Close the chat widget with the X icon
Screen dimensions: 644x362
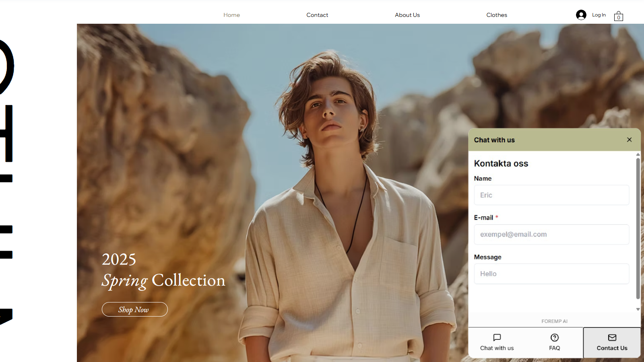[x=629, y=140]
